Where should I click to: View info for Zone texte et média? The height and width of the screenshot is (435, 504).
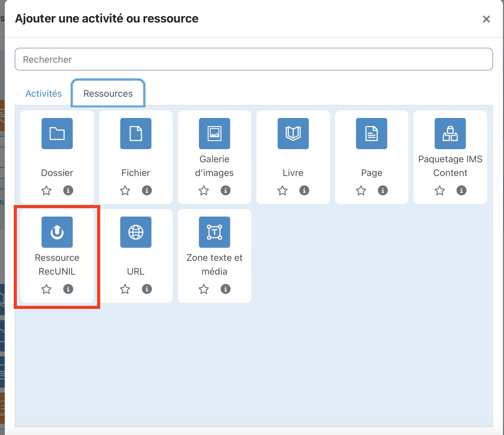point(225,289)
